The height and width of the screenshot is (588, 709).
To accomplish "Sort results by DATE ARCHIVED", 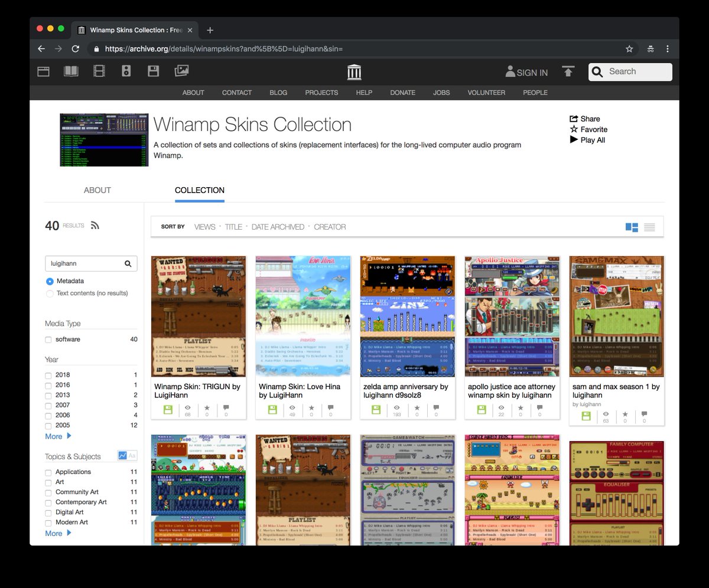I will coord(278,227).
